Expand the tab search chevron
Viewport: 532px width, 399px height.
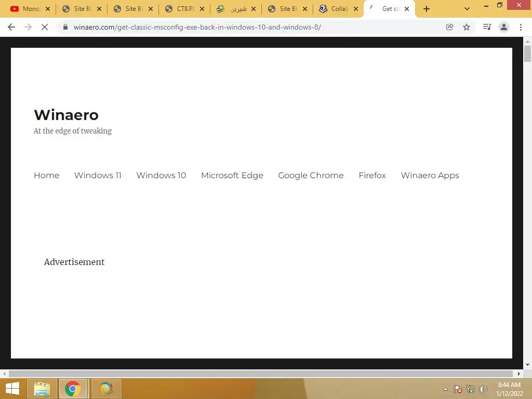click(467, 9)
